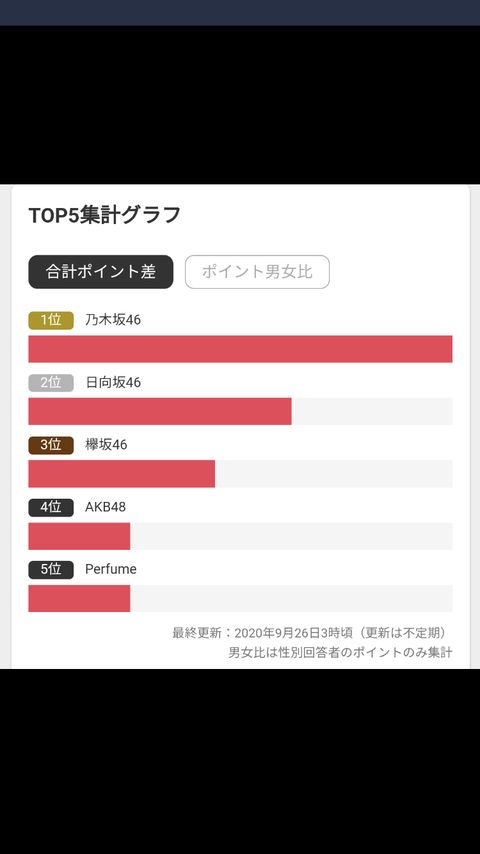Open 乃木坂46 label
The width and height of the screenshot is (480, 854).
[x=113, y=320]
